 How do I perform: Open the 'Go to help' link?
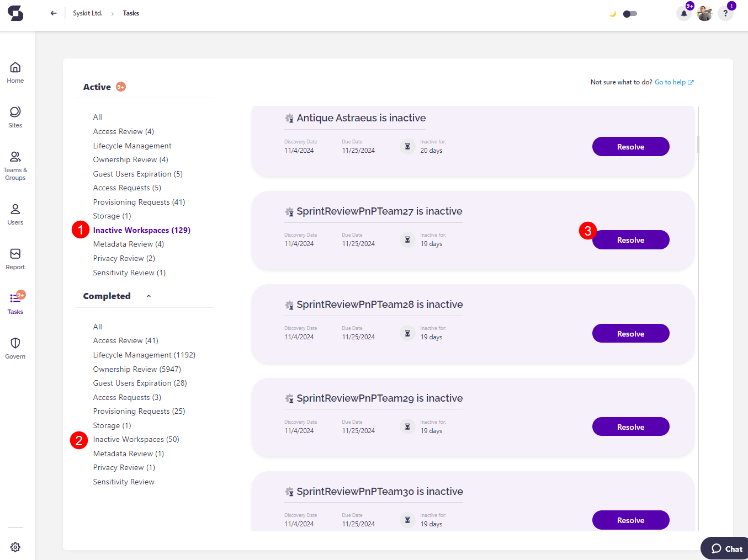point(670,82)
